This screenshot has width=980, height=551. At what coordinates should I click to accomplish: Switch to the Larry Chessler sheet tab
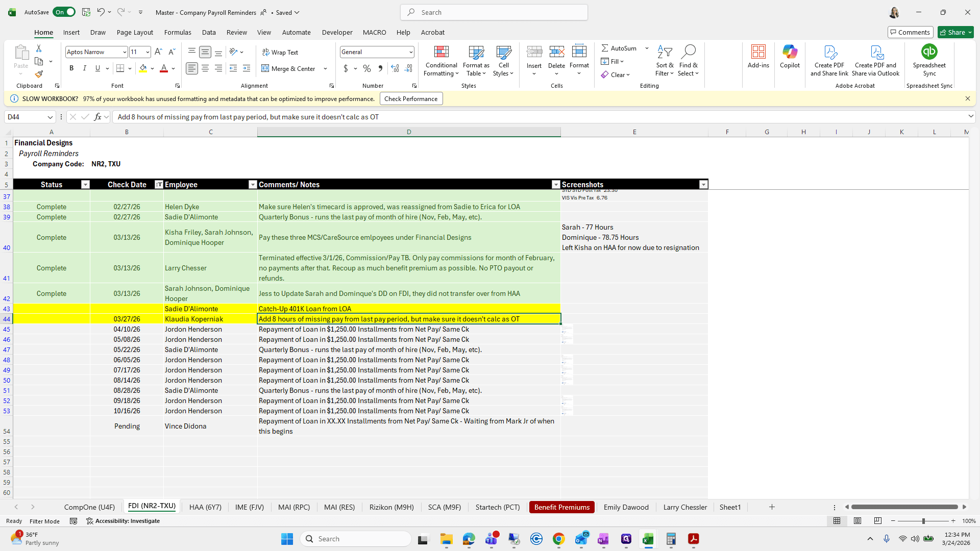point(685,507)
